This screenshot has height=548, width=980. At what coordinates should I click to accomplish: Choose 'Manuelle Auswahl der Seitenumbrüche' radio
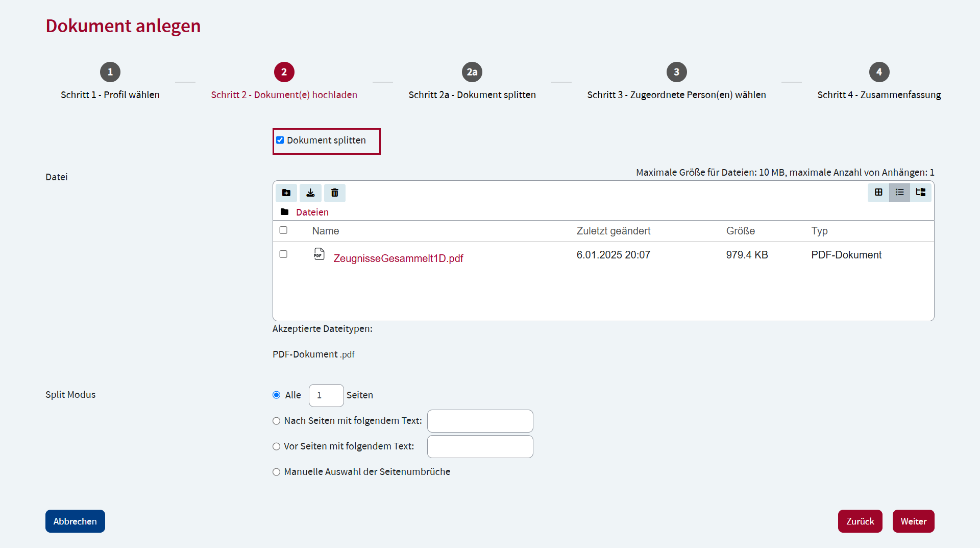pos(277,472)
